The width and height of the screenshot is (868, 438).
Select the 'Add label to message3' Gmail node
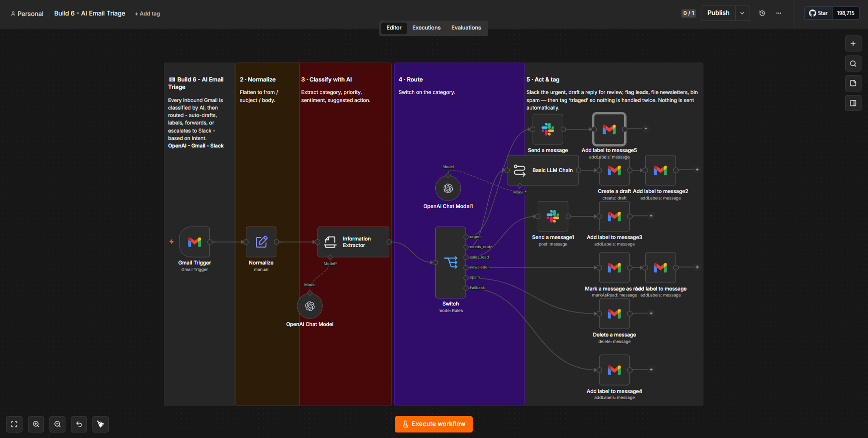click(614, 216)
